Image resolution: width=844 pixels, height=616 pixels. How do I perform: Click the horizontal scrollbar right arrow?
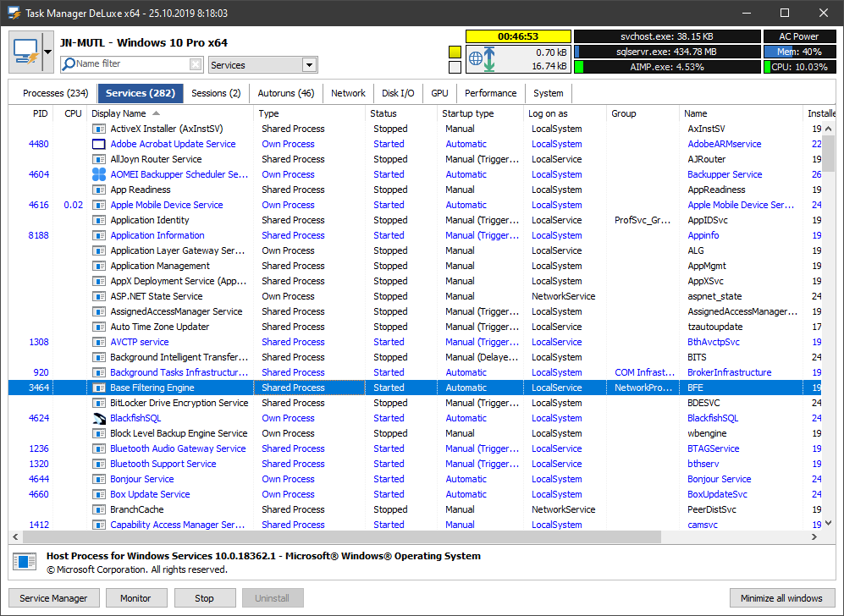point(814,537)
